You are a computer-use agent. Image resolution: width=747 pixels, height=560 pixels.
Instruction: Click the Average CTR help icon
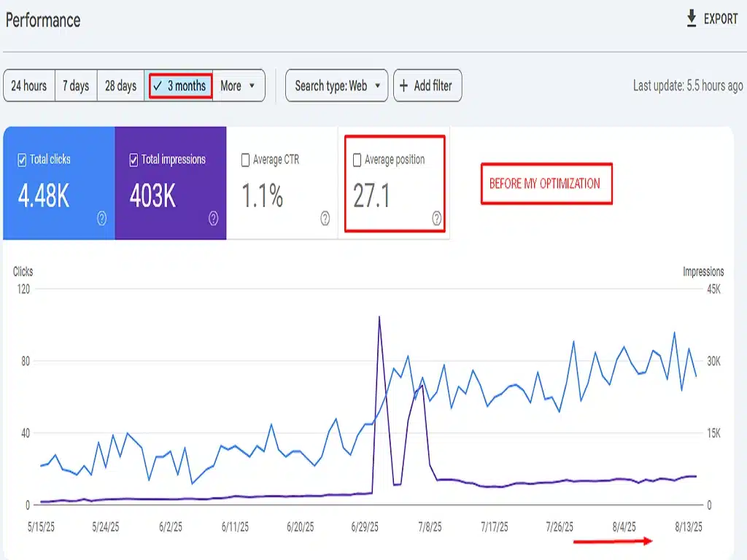tap(324, 217)
